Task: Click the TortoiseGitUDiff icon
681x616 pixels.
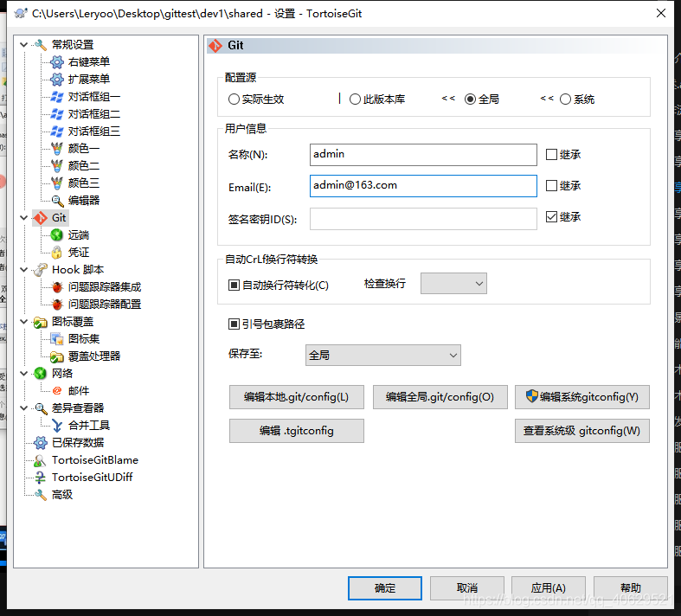Action: coord(41,478)
